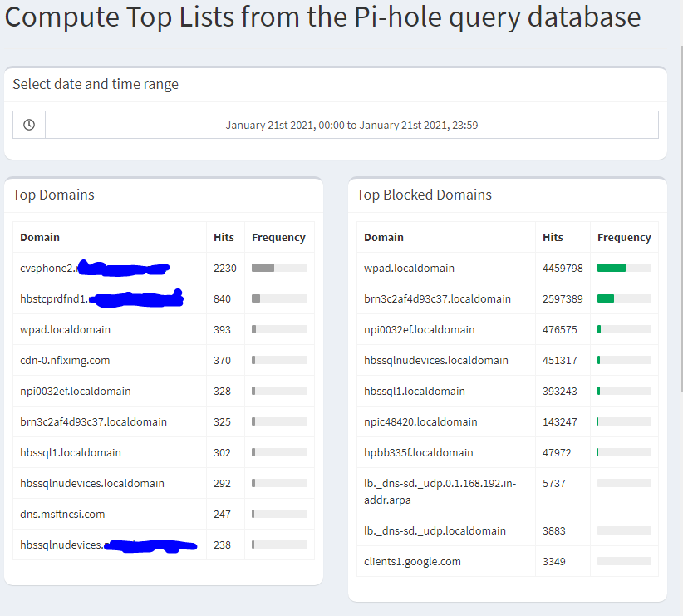Screen dimensions: 683x616
Task: Click Domain header in Top Blocked Domains table
Action: click(384, 237)
